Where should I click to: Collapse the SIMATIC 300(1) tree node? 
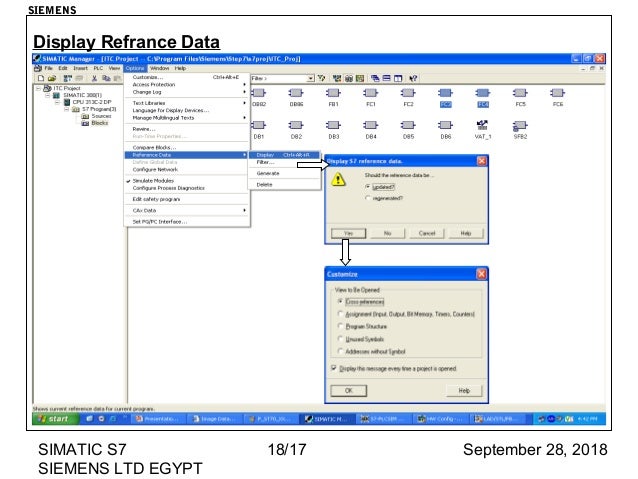[48, 95]
